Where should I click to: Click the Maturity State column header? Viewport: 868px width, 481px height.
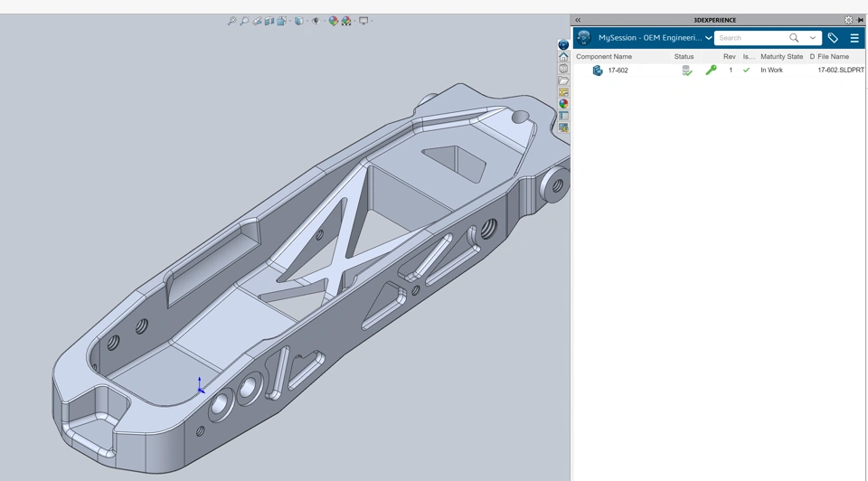click(781, 56)
